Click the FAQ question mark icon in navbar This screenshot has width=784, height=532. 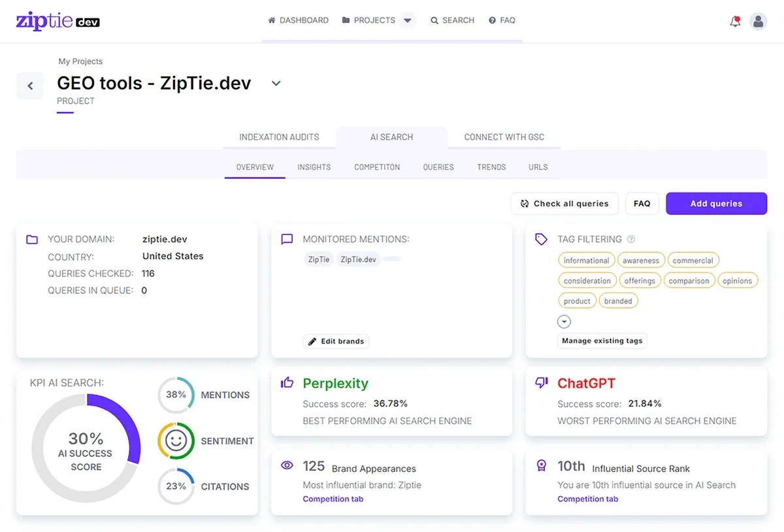[492, 20]
